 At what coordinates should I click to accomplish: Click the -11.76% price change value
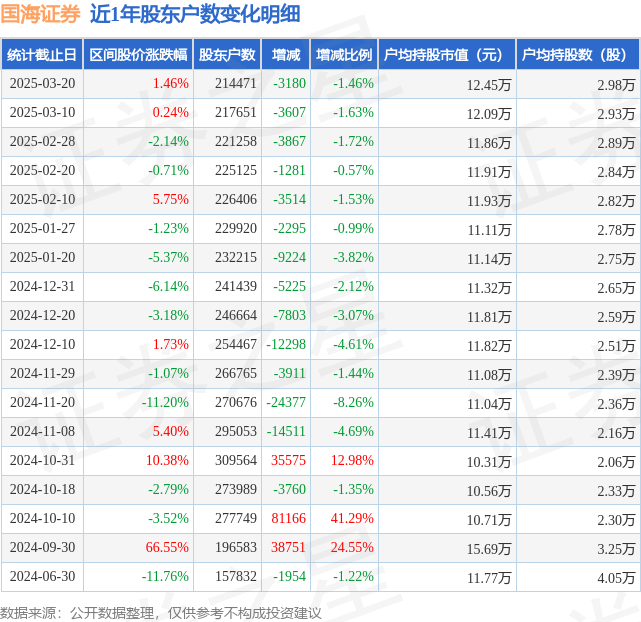click(165, 577)
